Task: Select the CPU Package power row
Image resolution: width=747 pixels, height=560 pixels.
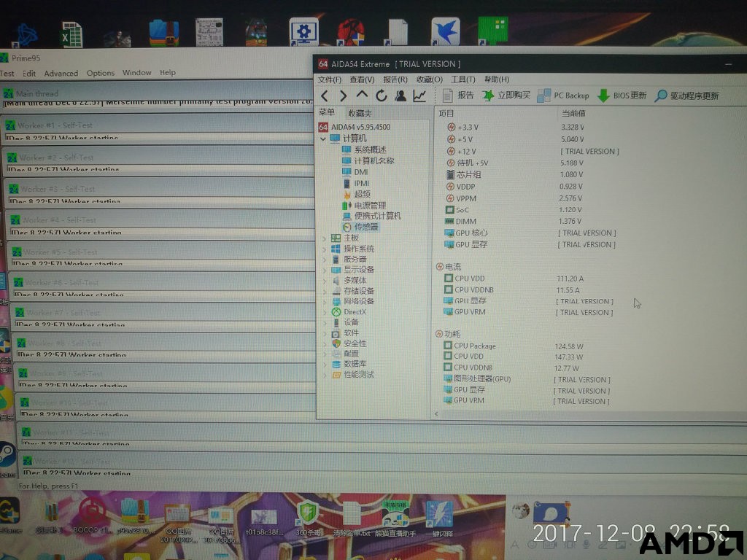Action: coord(514,346)
